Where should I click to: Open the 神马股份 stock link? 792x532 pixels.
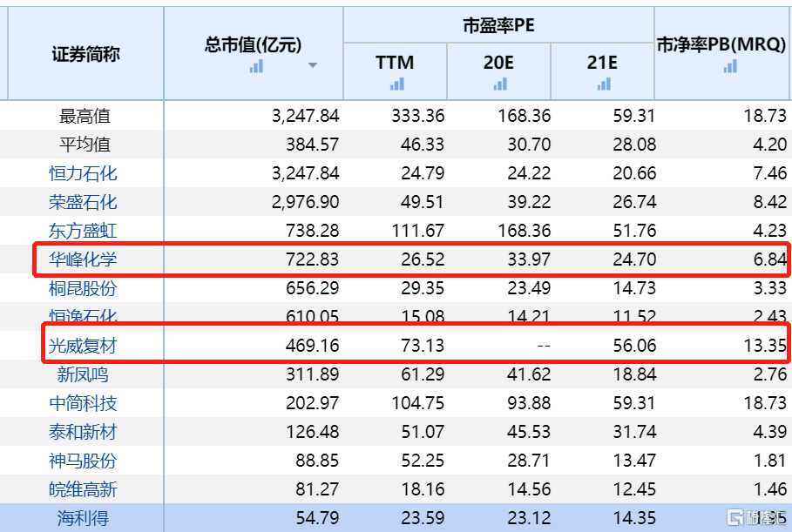point(83,461)
